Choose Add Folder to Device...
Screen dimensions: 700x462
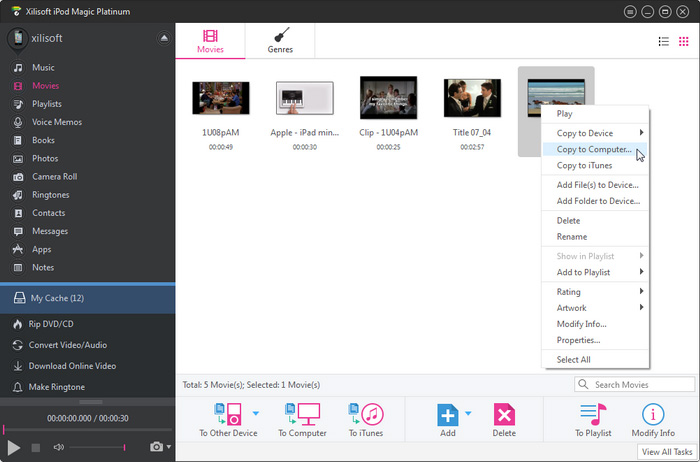click(x=594, y=201)
